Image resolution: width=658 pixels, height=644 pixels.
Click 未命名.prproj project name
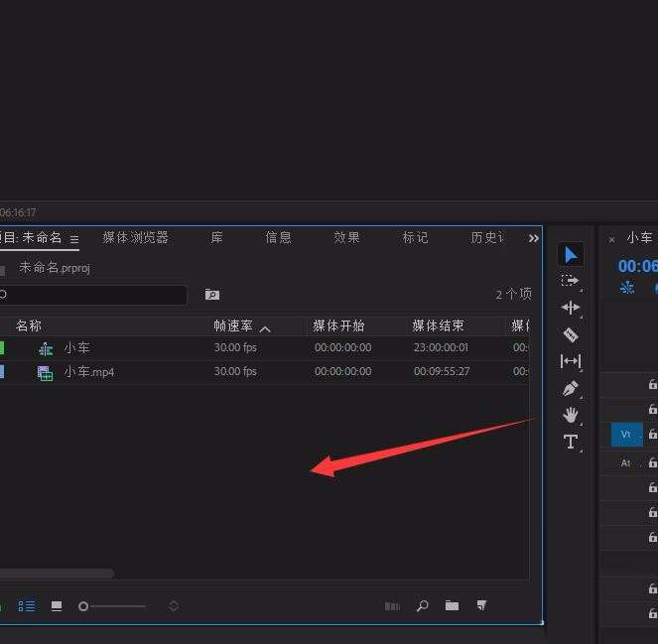tap(55, 268)
